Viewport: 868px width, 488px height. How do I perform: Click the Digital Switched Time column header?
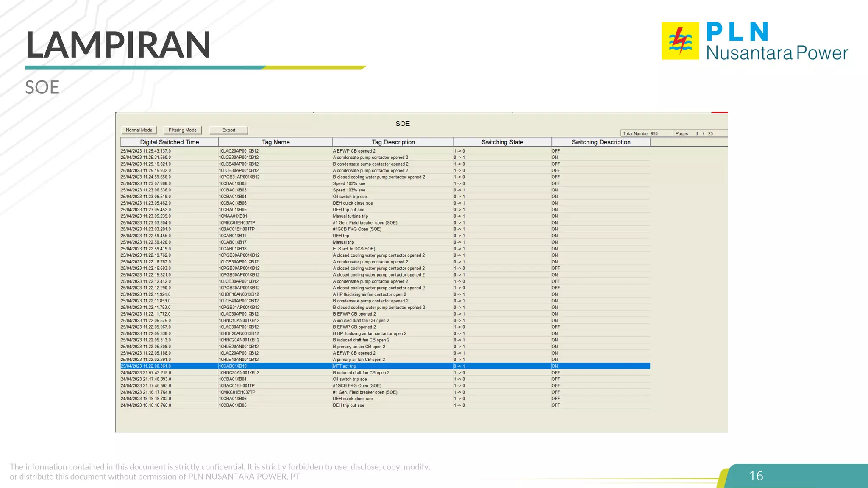(x=169, y=142)
